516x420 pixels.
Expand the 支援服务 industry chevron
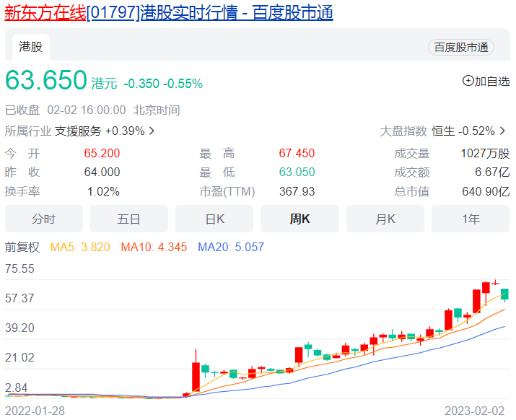[x=152, y=131]
